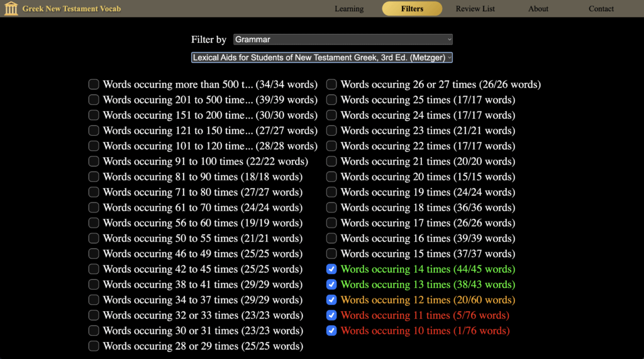The width and height of the screenshot is (644, 359).
Task: Click the red 'Words occuring 11 times' label
Action: [425, 316]
